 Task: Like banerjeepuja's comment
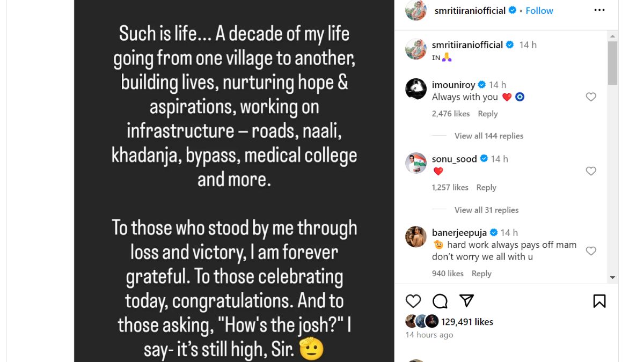(x=591, y=251)
